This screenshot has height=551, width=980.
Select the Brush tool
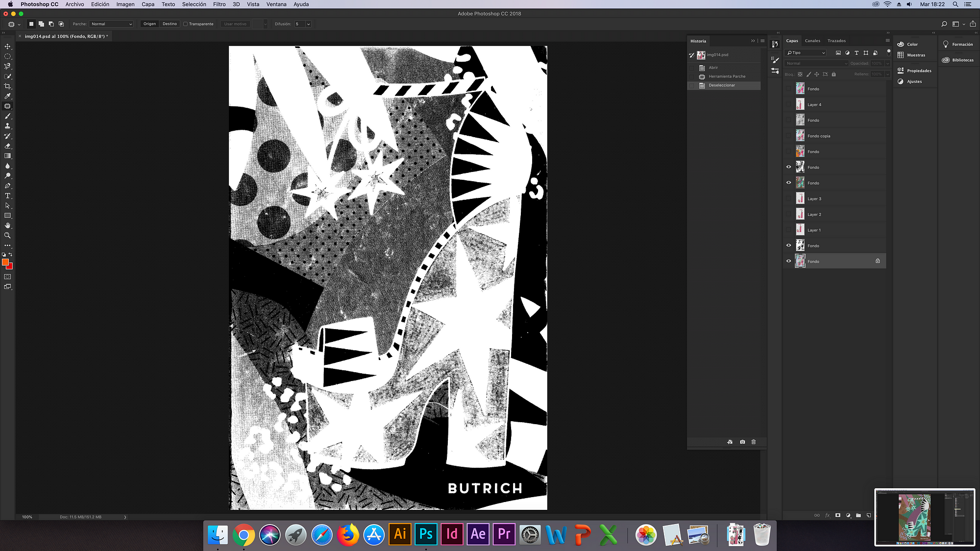(7, 116)
